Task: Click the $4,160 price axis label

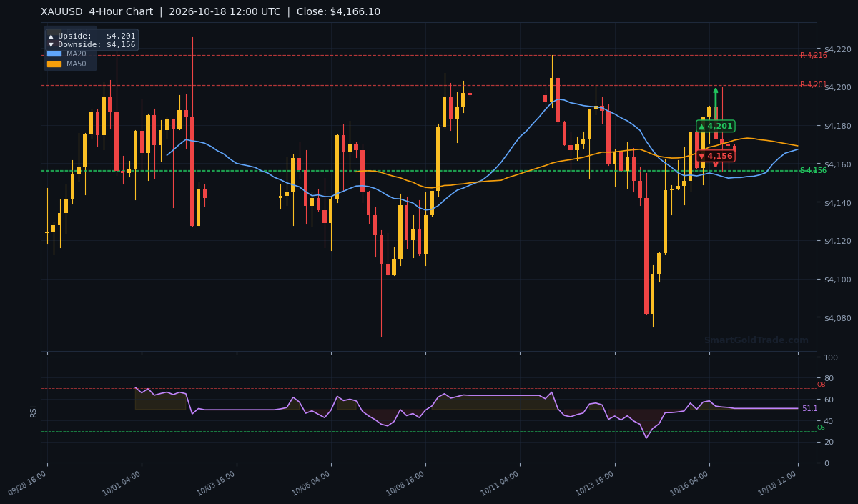Action: 837,164
